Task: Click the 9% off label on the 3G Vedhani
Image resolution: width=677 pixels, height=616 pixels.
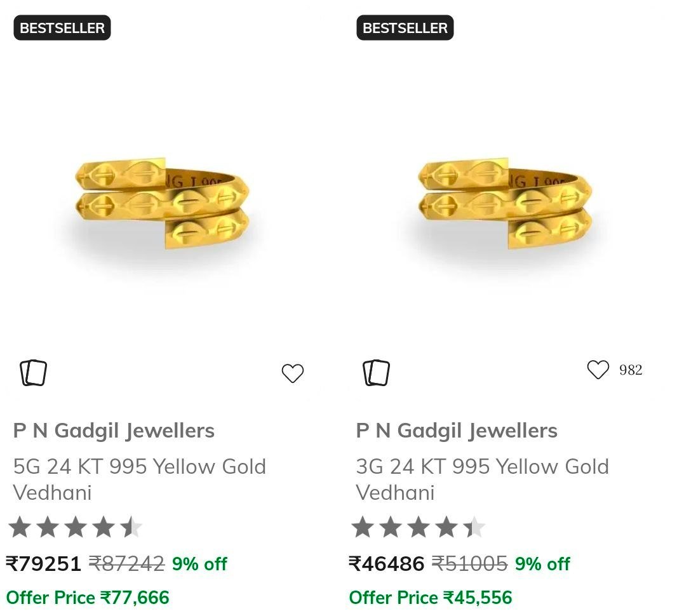Action: (x=543, y=563)
